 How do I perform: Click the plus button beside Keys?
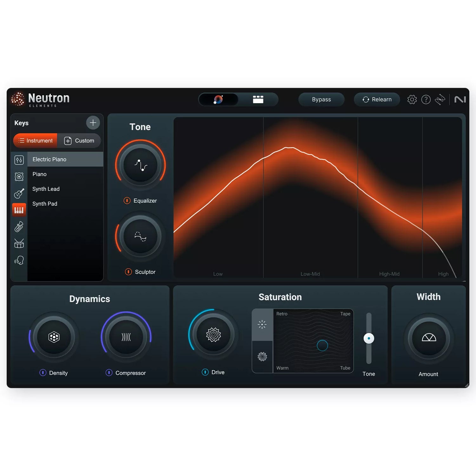coord(93,123)
